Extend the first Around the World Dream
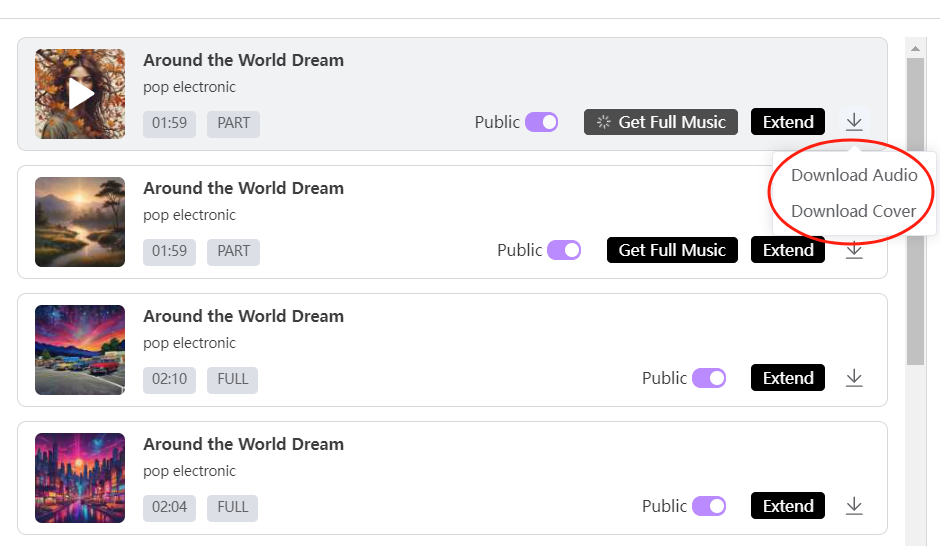This screenshot has width=940, height=546. (788, 122)
